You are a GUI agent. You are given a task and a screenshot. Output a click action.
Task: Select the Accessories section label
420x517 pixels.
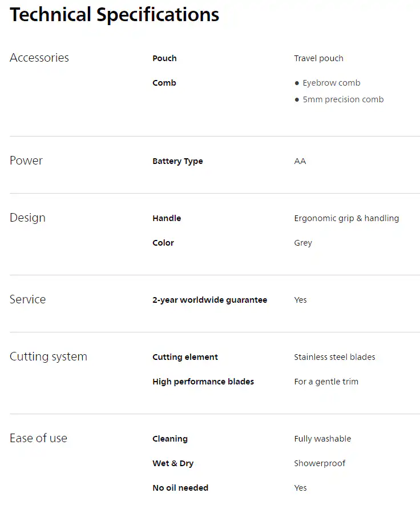click(39, 58)
